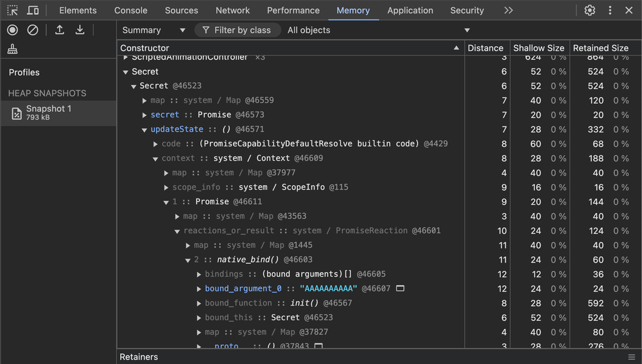Switch to the Console tab
Viewport: 642px width, 364px height.
coord(130,10)
